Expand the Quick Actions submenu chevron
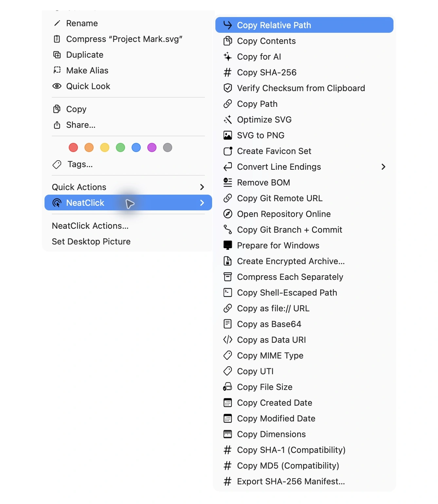 point(202,187)
